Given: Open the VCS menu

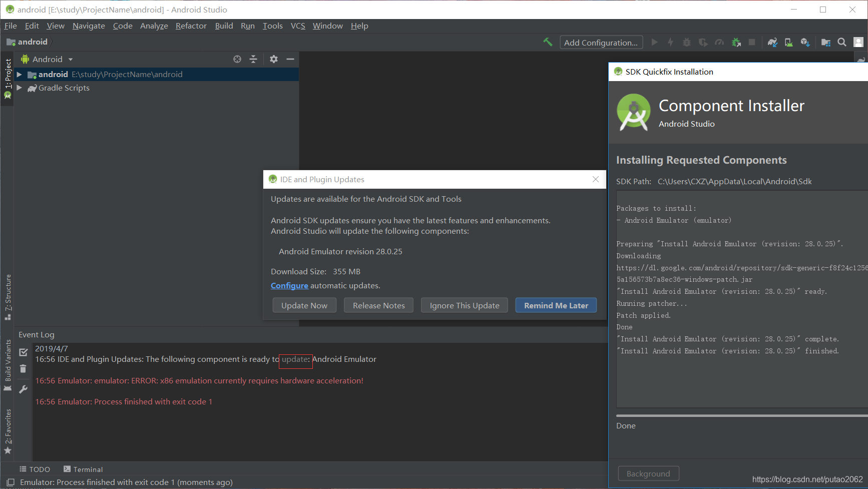Looking at the screenshot, I should tap(298, 26).
